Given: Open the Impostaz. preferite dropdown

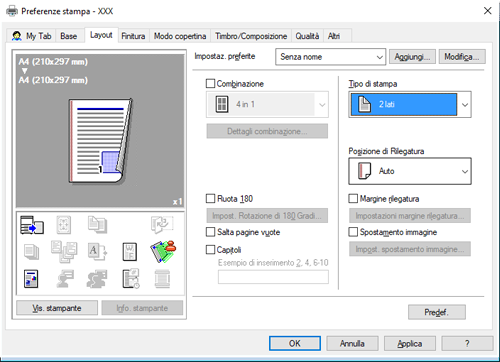Looking at the screenshot, I should pyautogui.click(x=331, y=57).
